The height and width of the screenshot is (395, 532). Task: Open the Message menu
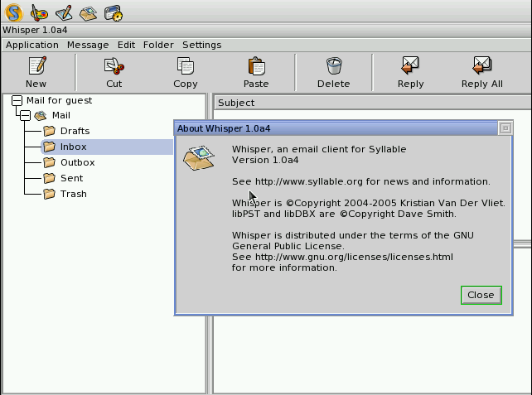88,45
